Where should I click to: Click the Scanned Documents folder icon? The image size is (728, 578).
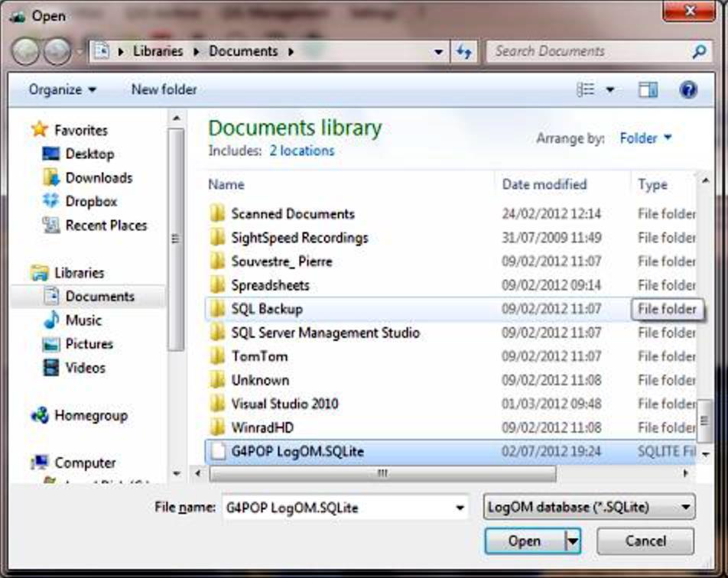[217, 213]
